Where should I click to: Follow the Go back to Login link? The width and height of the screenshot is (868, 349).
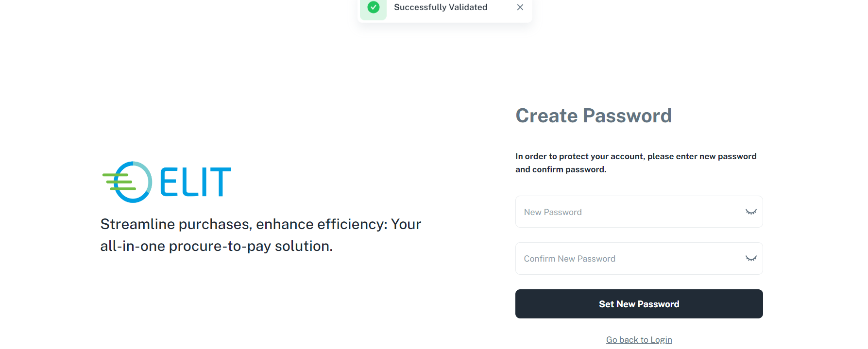pyautogui.click(x=639, y=340)
